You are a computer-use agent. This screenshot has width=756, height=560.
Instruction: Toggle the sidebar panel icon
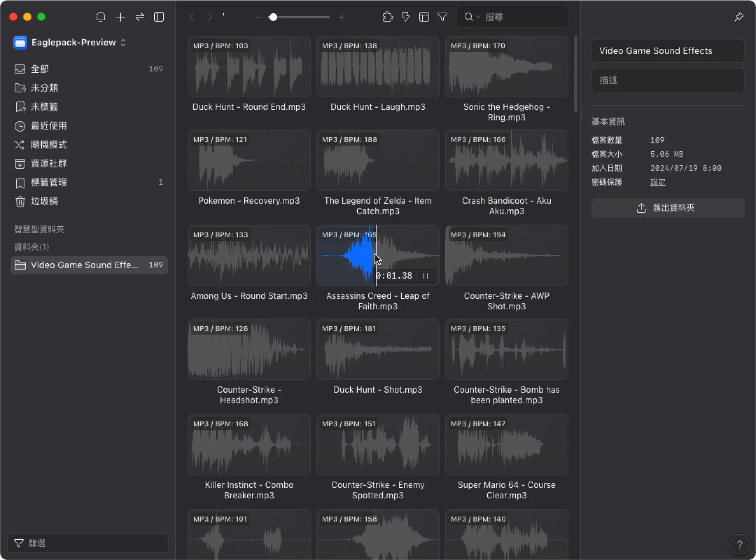point(159,17)
